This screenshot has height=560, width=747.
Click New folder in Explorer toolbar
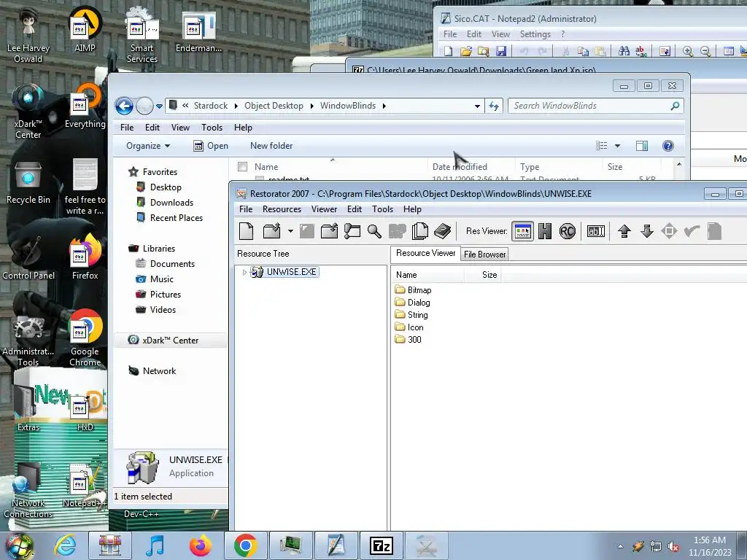pyautogui.click(x=271, y=146)
